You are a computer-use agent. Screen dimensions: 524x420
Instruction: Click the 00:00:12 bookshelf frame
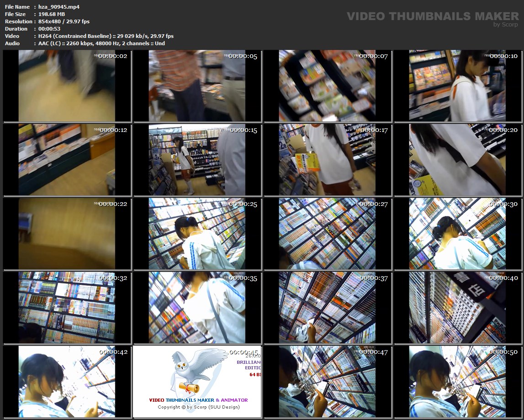click(x=67, y=160)
